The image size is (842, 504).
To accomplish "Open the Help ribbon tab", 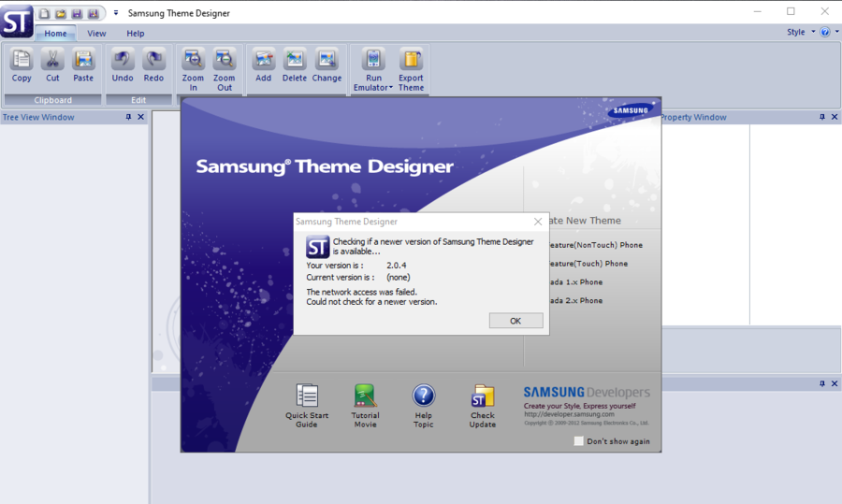I will click(x=136, y=34).
